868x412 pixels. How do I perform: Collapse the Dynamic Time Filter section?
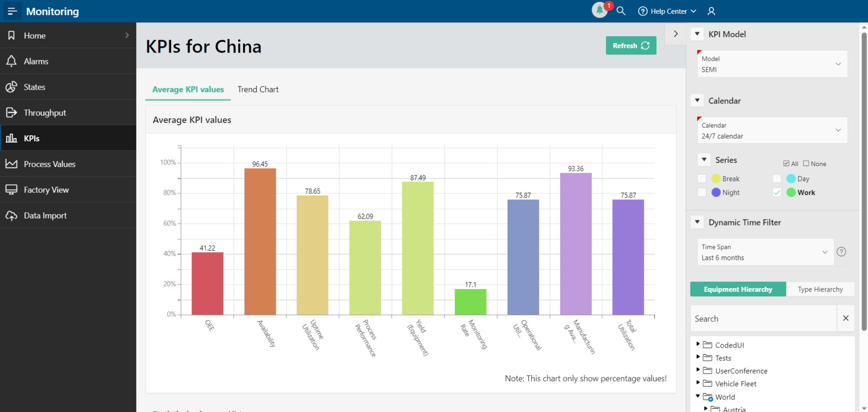[x=697, y=222]
